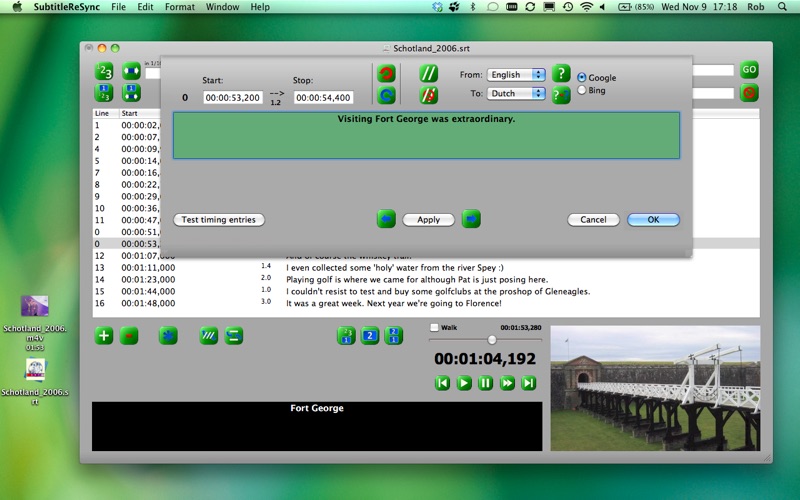Click the green renumber lines 123 icon
Screen dimensions: 800x500
click(x=104, y=71)
